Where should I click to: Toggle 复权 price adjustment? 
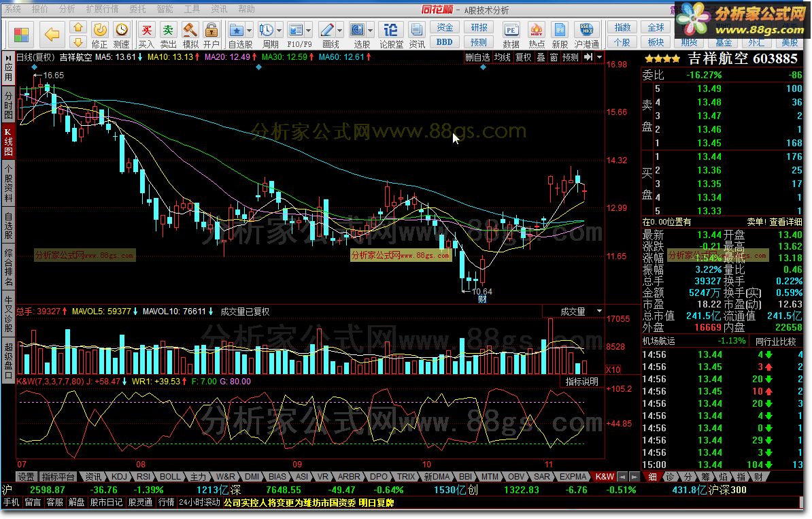tap(523, 57)
